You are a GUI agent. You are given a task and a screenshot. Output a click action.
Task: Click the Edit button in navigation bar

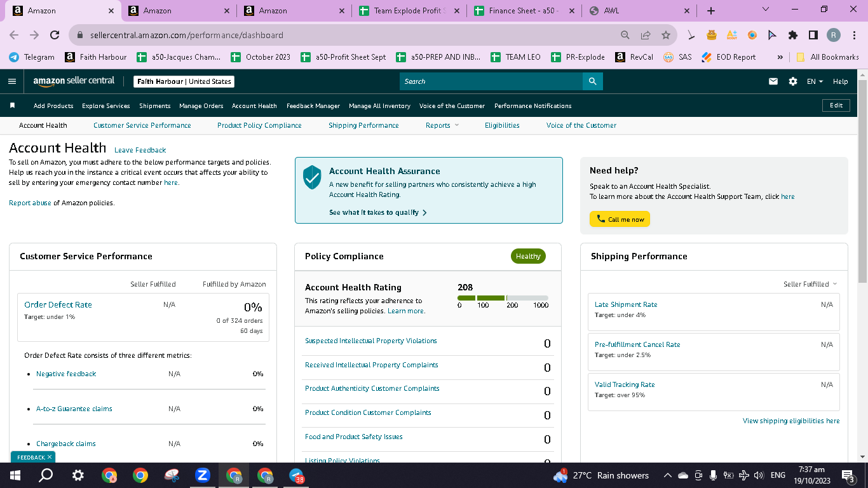(836, 105)
